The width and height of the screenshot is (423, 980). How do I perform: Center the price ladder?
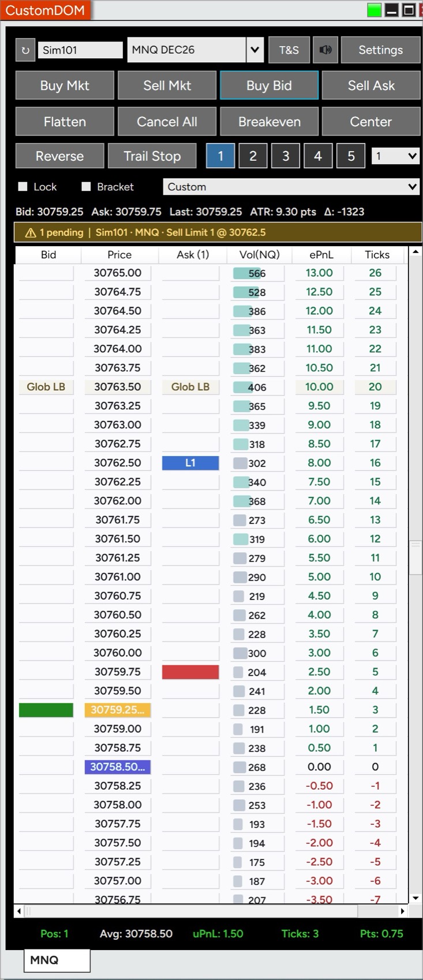pyautogui.click(x=371, y=122)
